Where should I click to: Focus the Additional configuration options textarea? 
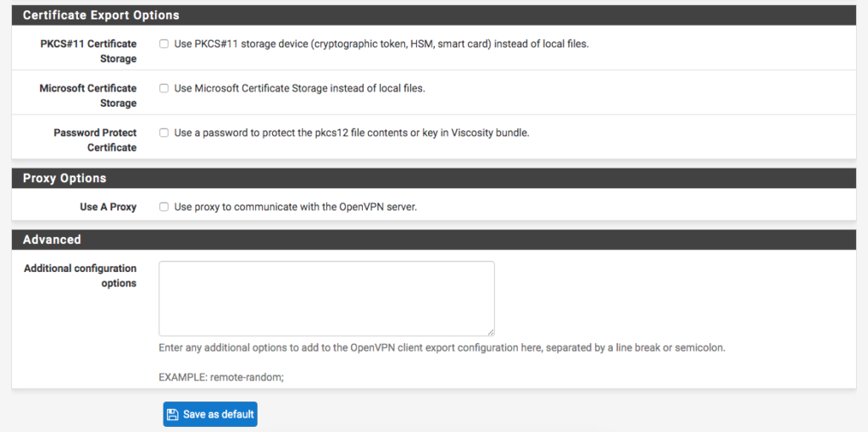coord(326,299)
